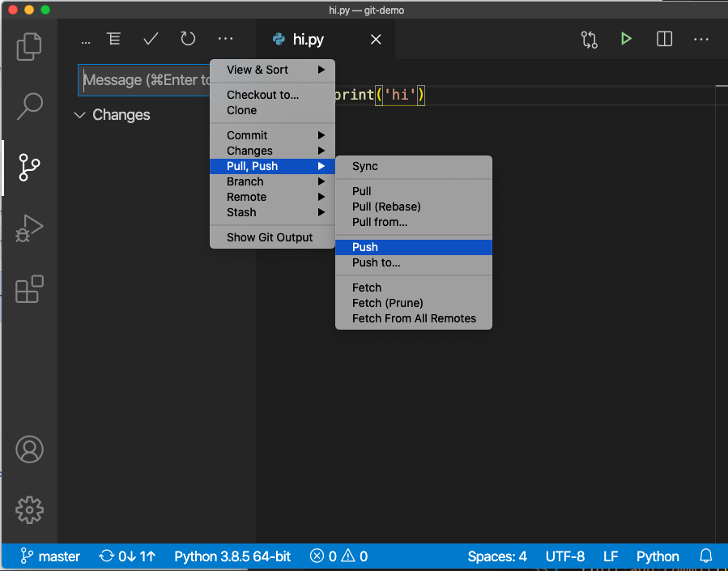This screenshot has height=571, width=728.
Task: Open the View & Sort submenu
Action: pyautogui.click(x=258, y=70)
